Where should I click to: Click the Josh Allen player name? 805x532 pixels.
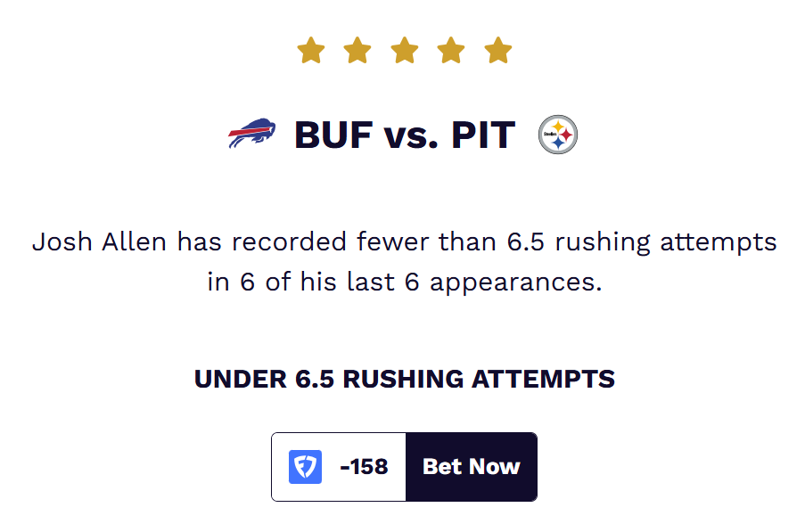pyautogui.click(x=99, y=241)
